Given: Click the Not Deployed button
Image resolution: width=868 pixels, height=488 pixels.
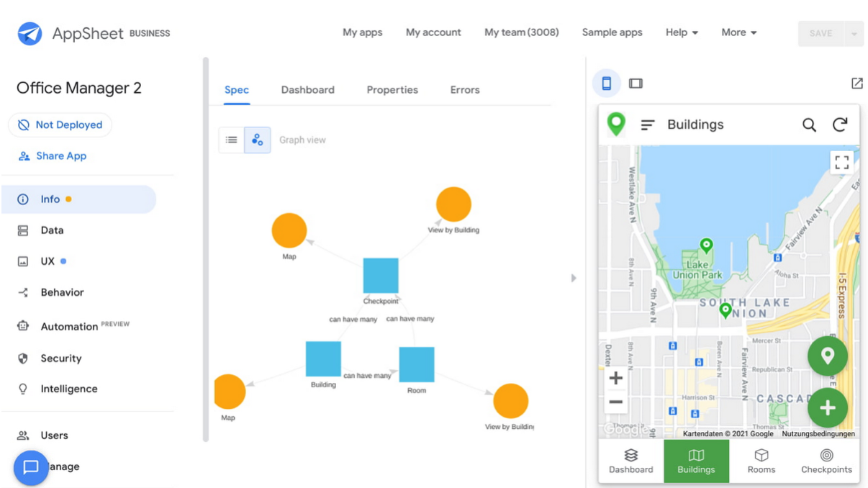Looking at the screenshot, I should (60, 125).
